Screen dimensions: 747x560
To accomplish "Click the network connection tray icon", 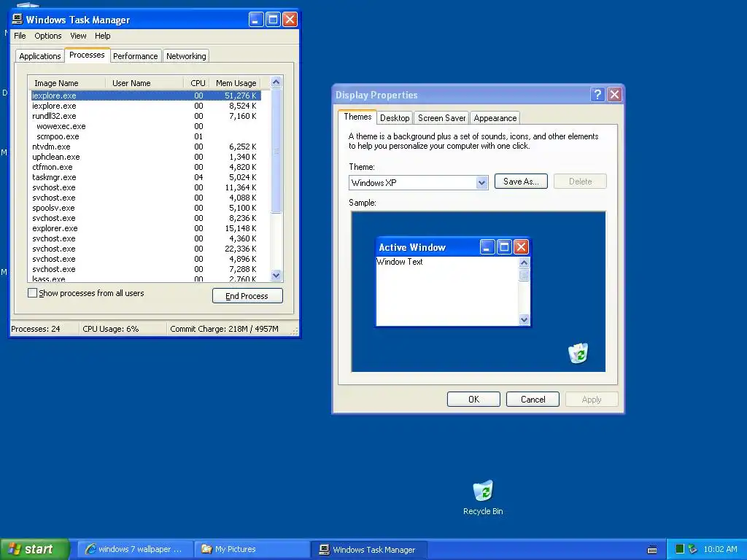I will [x=693, y=549].
